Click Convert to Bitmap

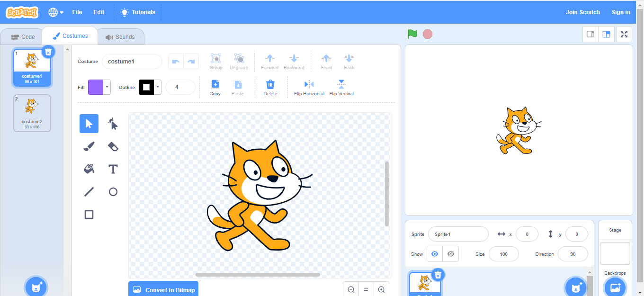point(163,289)
